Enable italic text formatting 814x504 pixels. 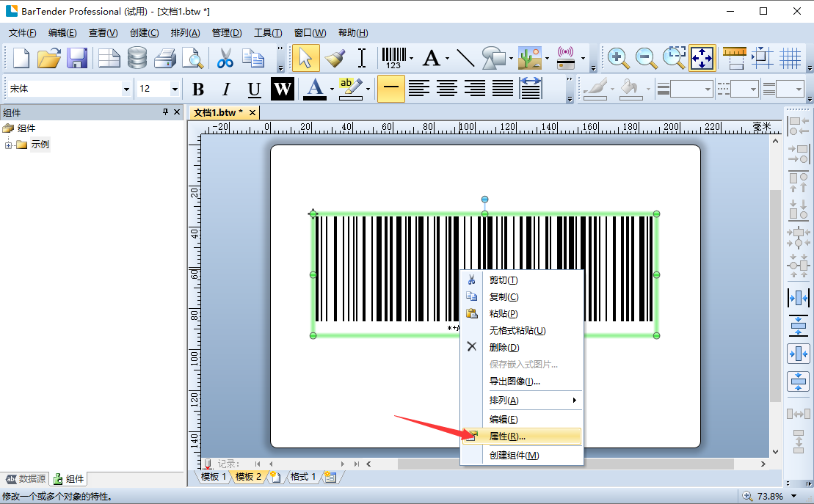click(225, 88)
